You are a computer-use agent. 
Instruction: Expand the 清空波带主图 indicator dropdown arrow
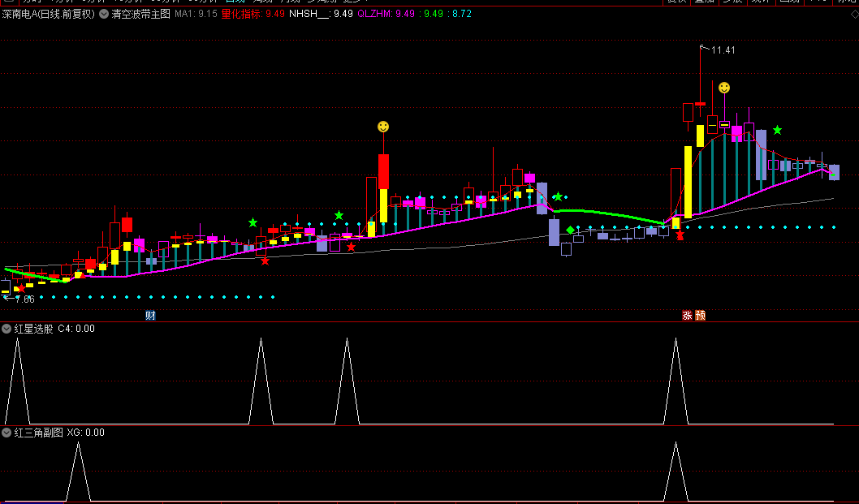pyautogui.click(x=104, y=14)
